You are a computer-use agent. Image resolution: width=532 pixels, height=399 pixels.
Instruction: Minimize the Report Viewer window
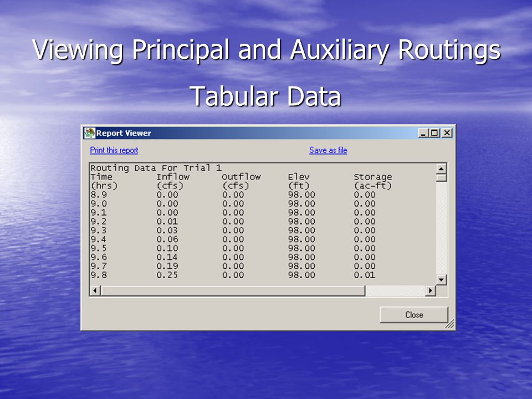pyautogui.click(x=423, y=133)
